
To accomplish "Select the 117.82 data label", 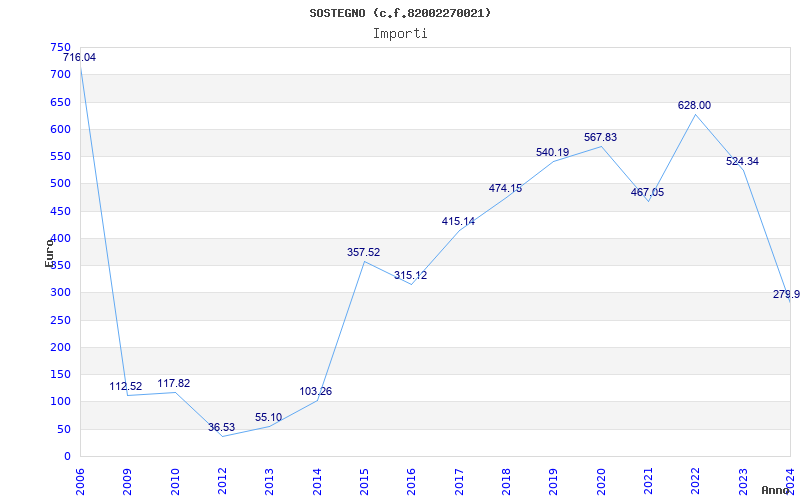I will click(x=173, y=383).
